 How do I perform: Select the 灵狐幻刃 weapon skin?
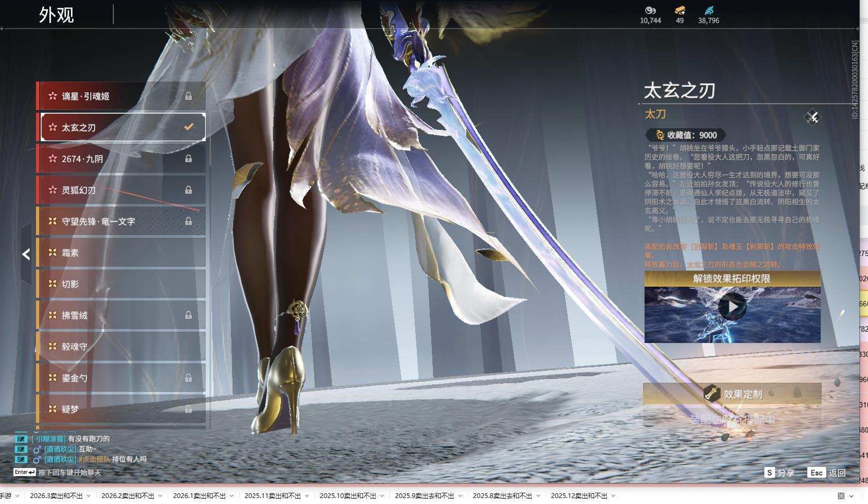pyautogui.click(x=121, y=190)
